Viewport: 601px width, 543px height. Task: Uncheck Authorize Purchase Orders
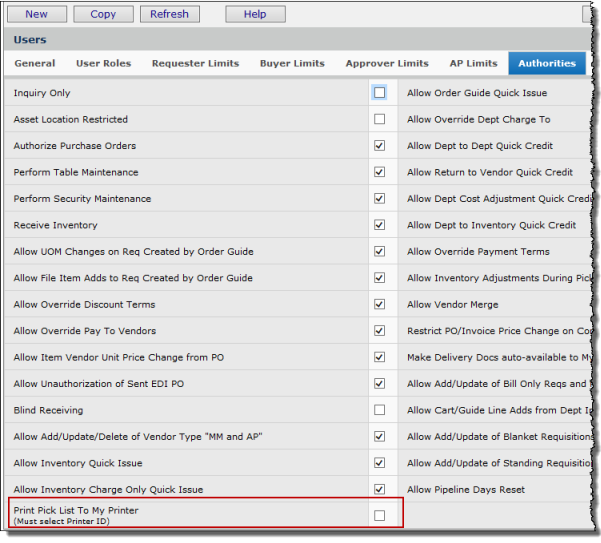(x=379, y=146)
